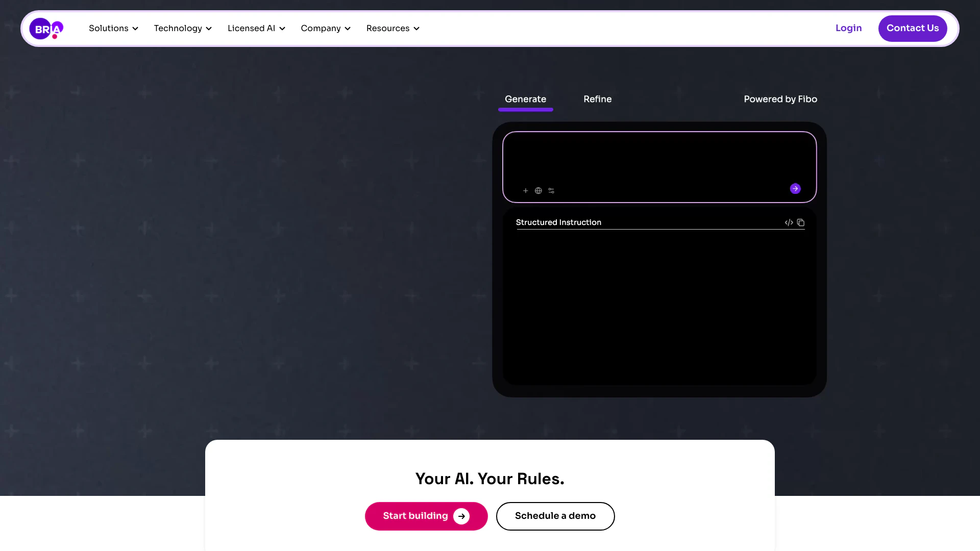Submit prompt with the purple arrow button
This screenshot has width=980, height=551.
pos(795,189)
